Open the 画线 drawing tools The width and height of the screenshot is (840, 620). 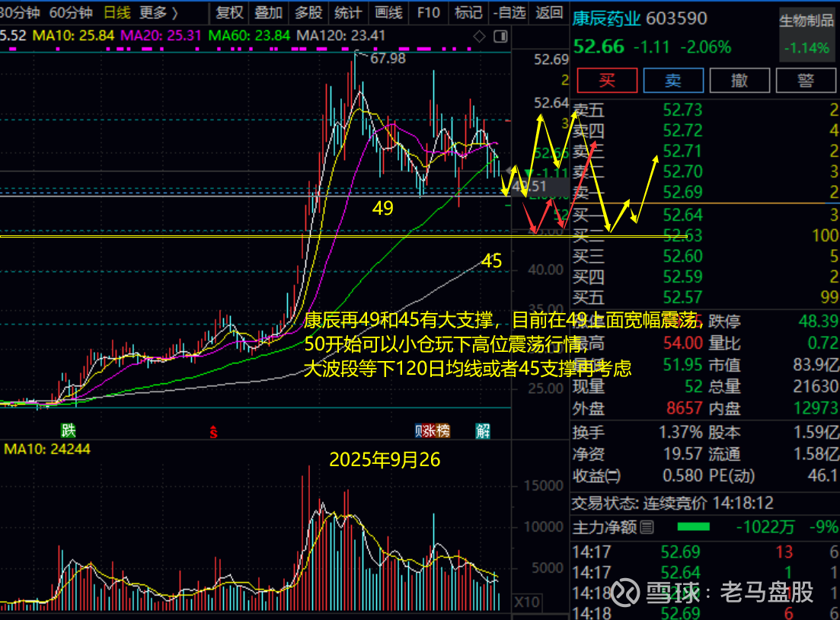(x=388, y=12)
